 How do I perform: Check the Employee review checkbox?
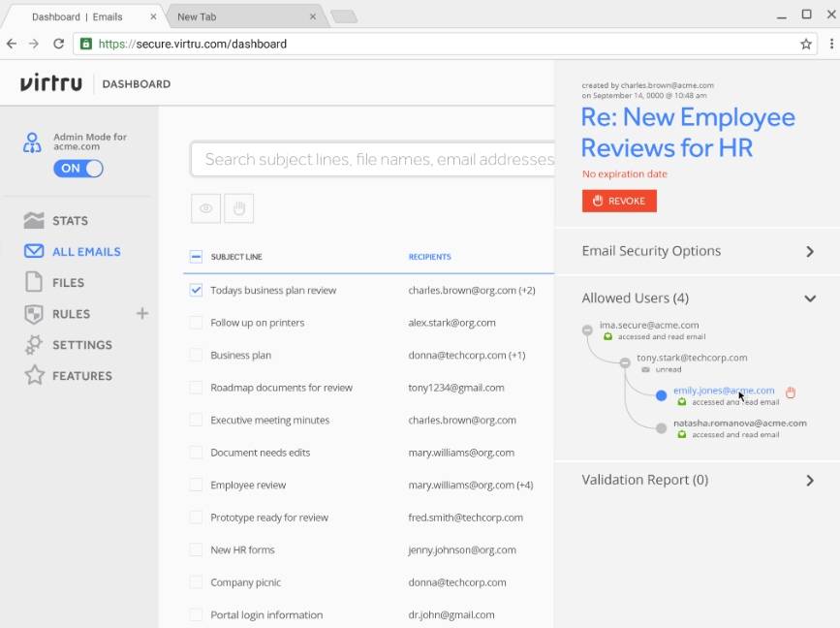(x=196, y=485)
